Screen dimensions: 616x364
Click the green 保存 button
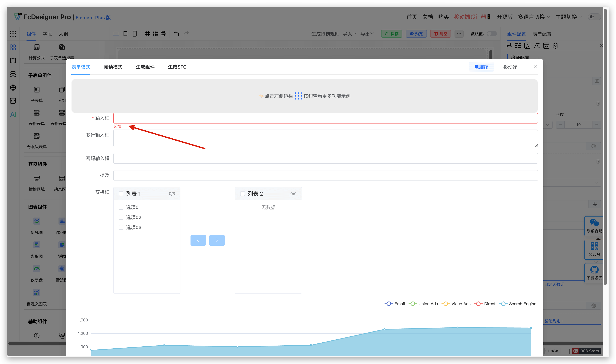click(392, 34)
